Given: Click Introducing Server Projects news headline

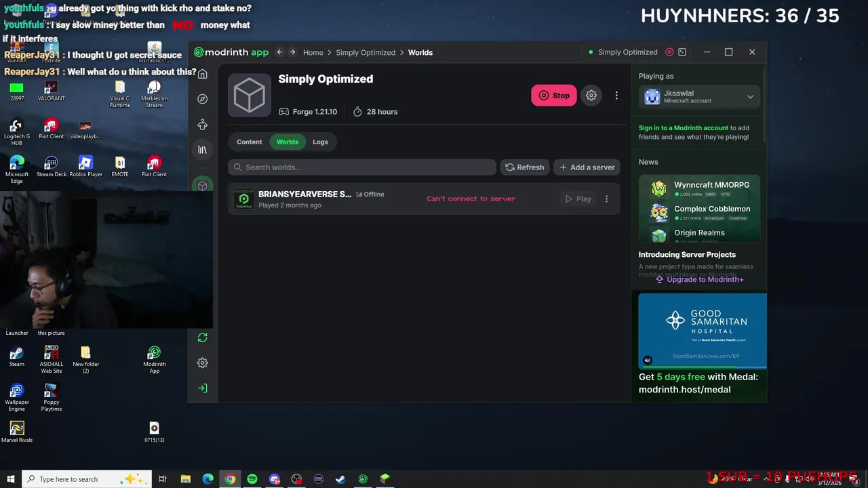Looking at the screenshot, I should point(687,255).
